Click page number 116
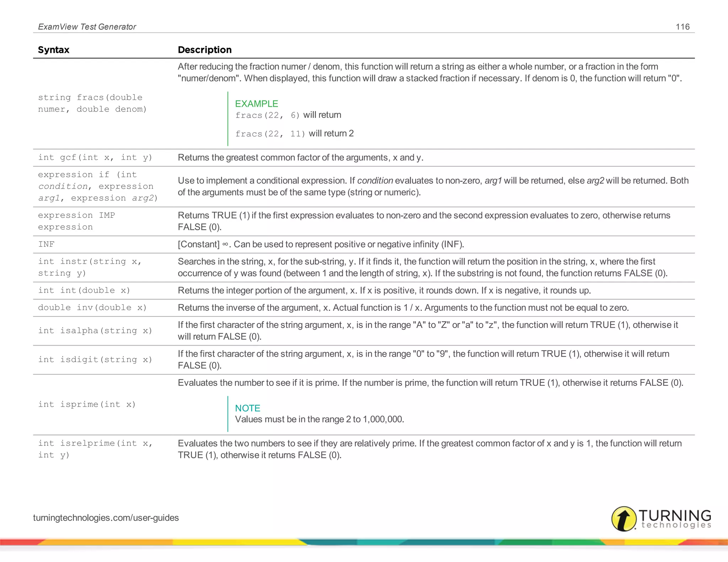Viewport: 728px width, 562px height. [x=682, y=27]
